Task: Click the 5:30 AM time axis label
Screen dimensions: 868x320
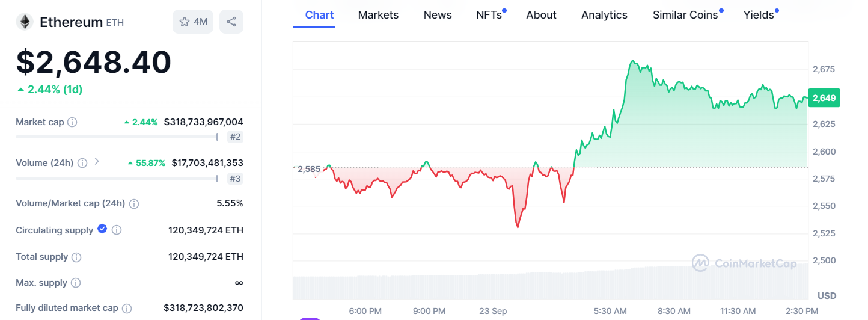Action: [610, 311]
